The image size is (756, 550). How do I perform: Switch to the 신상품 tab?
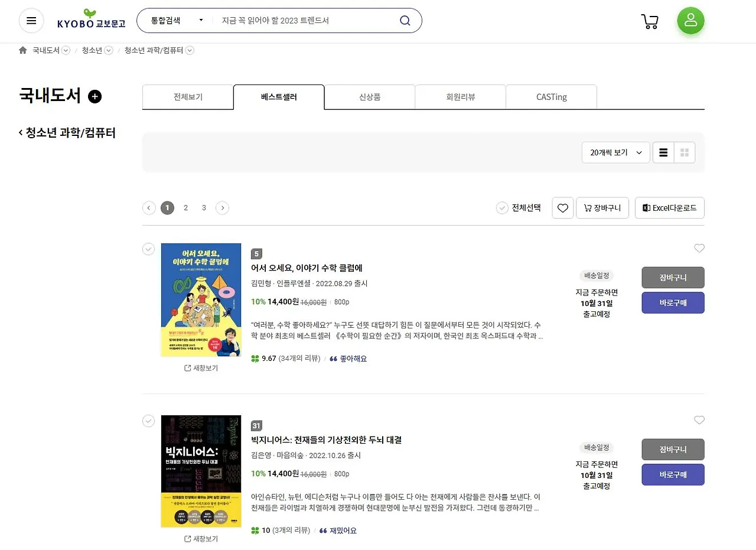pyautogui.click(x=370, y=97)
